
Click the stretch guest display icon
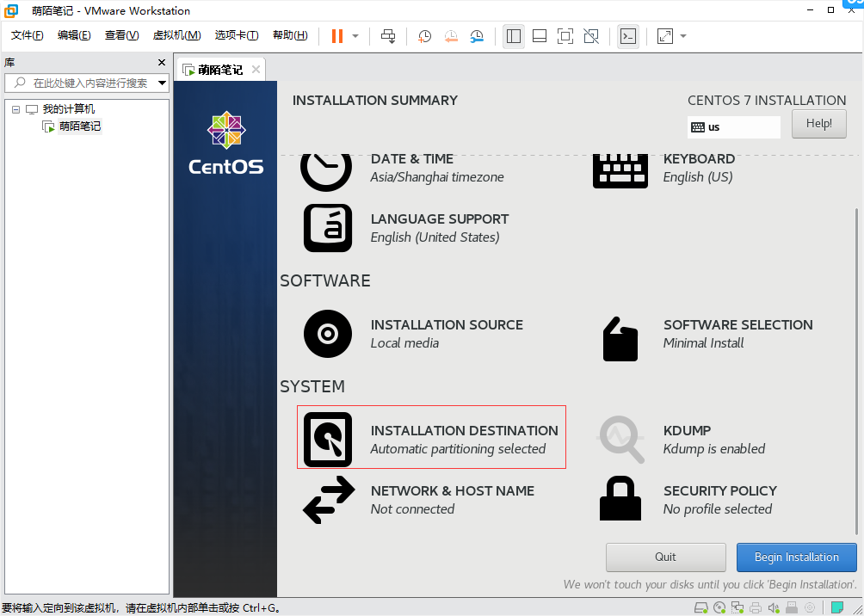[x=665, y=36]
